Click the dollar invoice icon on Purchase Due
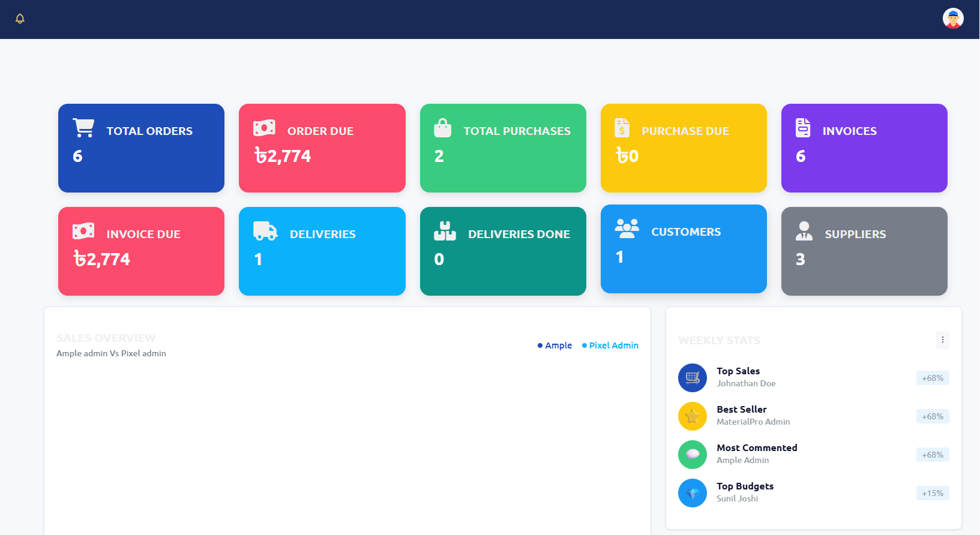The width and height of the screenshot is (980, 535). tap(622, 128)
